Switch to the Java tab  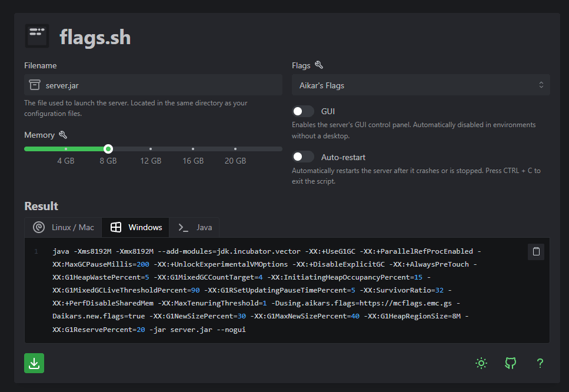click(195, 227)
